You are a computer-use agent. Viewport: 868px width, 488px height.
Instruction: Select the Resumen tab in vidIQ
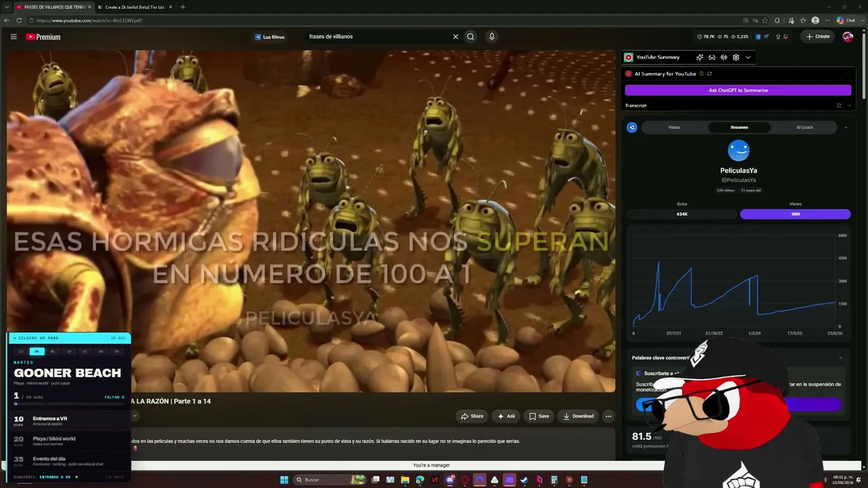tap(739, 127)
